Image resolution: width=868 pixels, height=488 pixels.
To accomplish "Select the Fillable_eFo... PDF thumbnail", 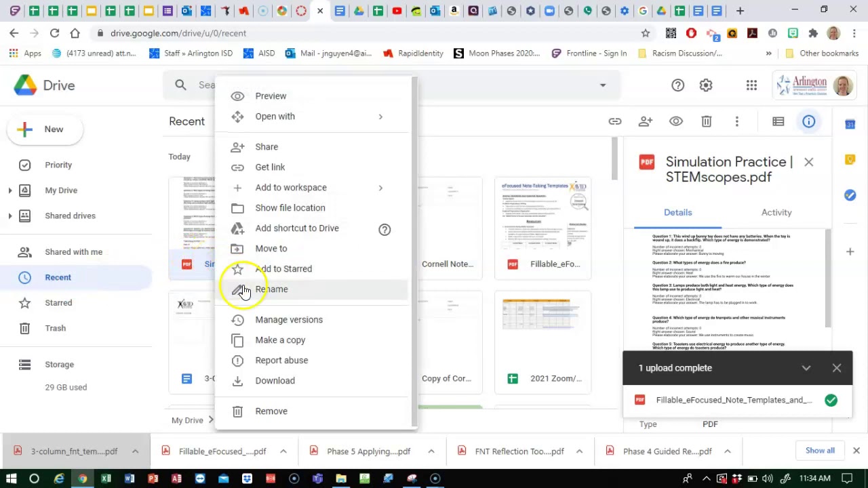I will [x=542, y=228].
